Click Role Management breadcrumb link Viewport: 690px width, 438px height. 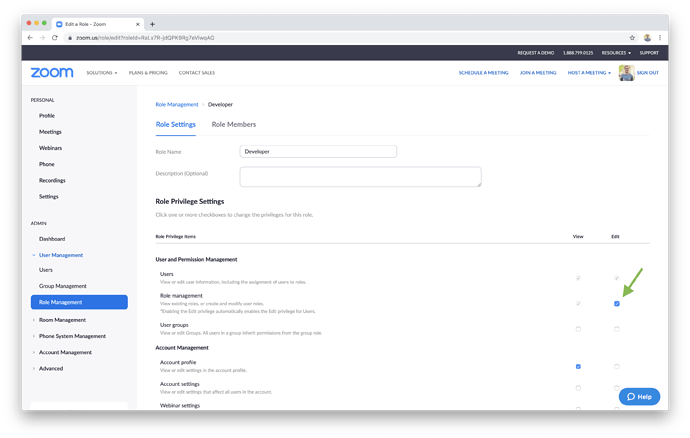177,105
